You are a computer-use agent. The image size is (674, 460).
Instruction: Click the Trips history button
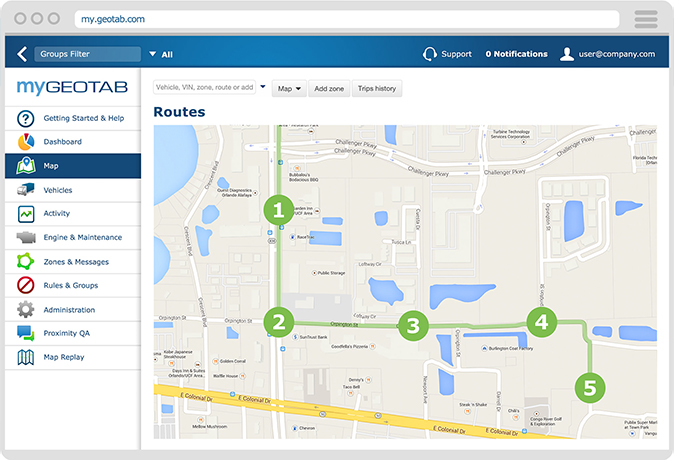[x=377, y=89]
